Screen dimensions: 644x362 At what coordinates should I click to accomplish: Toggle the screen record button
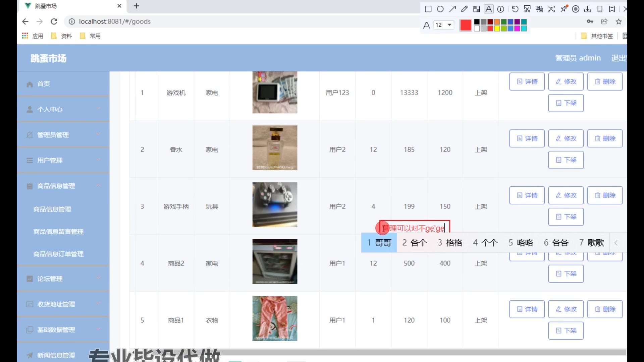click(576, 9)
